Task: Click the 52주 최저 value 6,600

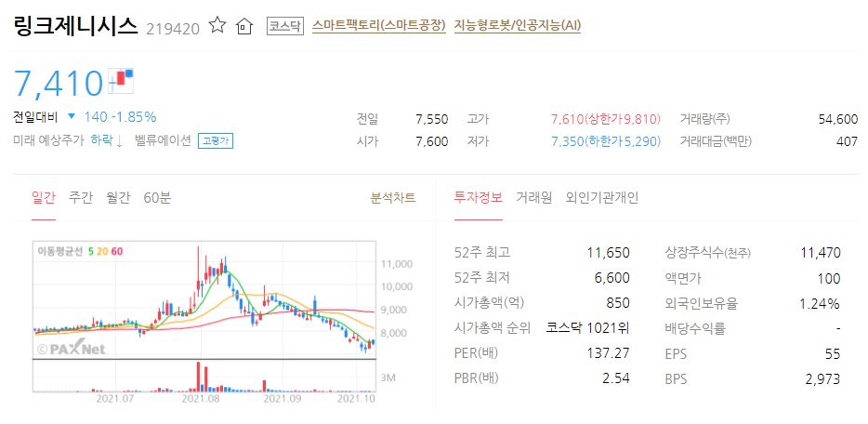Action: coord(612,278)
